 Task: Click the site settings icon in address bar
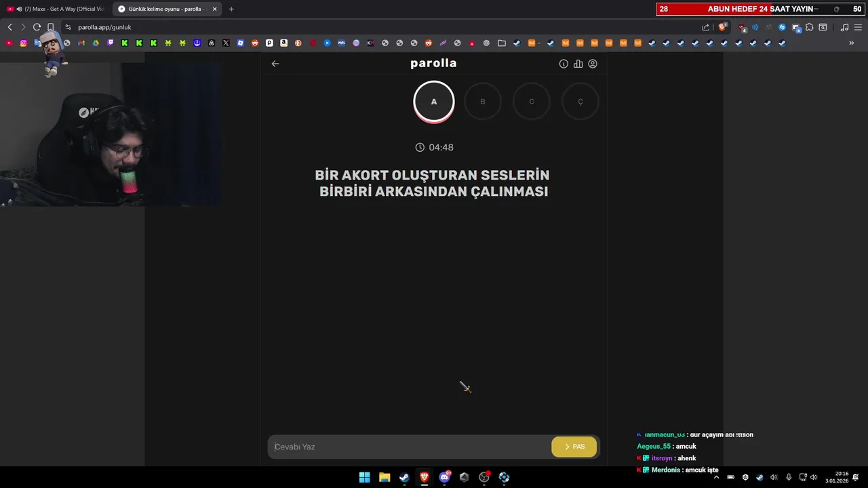point(68,27)
